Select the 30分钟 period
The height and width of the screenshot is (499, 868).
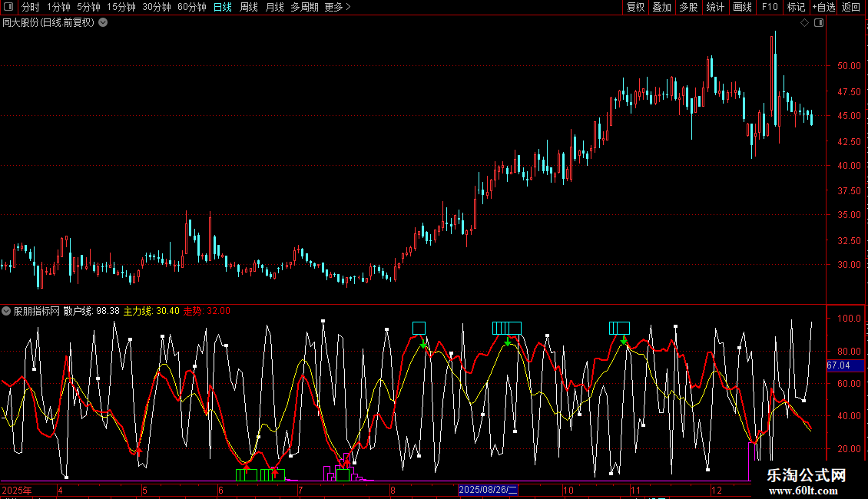(157, 7)
